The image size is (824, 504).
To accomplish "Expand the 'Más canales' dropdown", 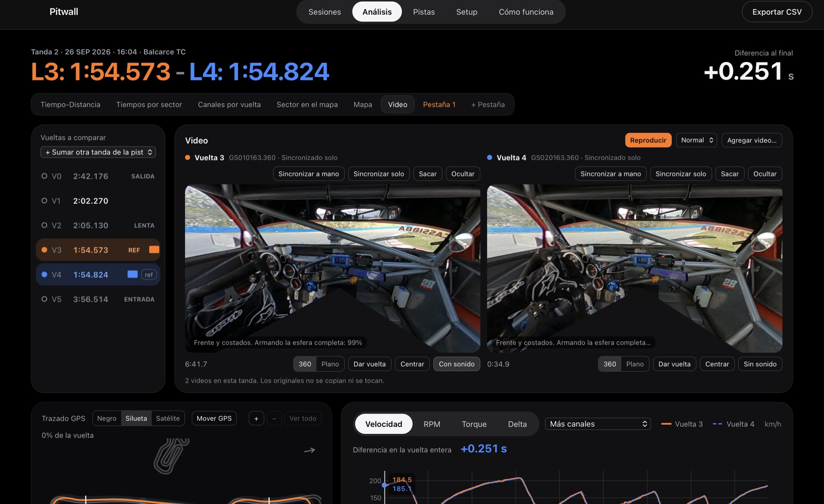I will (598, 424).
